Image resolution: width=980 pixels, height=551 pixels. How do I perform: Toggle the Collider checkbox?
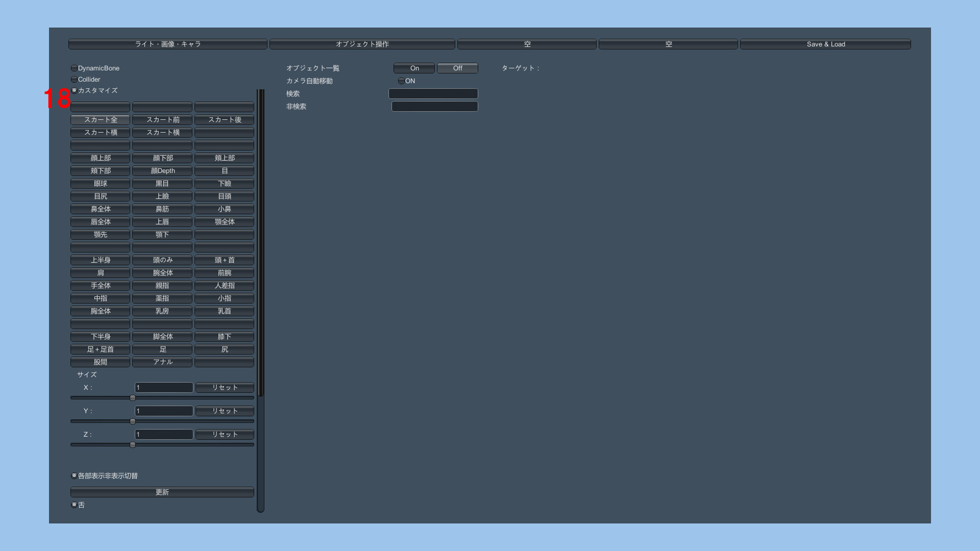pyautogui.click(x=75, y=80)
